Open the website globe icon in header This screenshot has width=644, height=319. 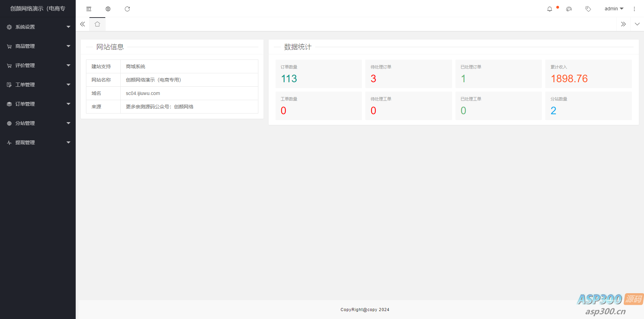[108, 9]
